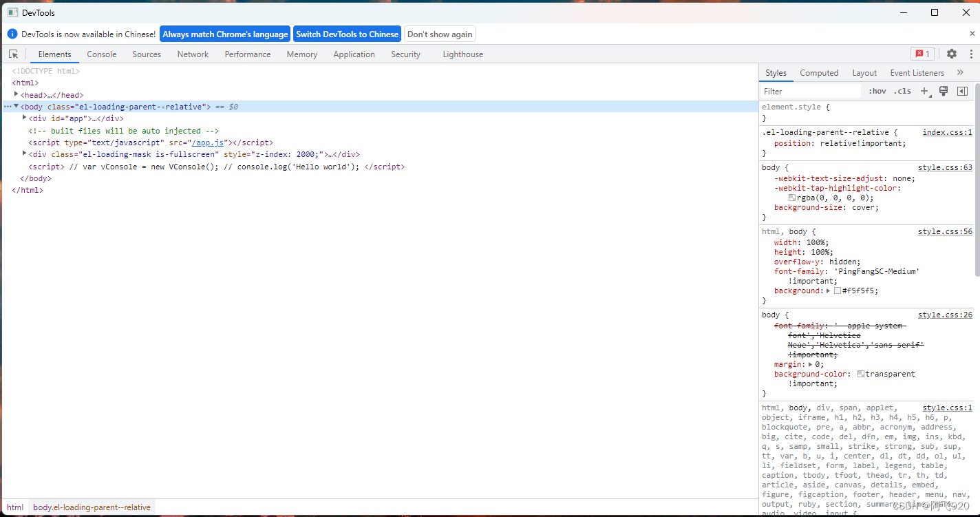
Task: Open the Application tab
Action: 354,54
